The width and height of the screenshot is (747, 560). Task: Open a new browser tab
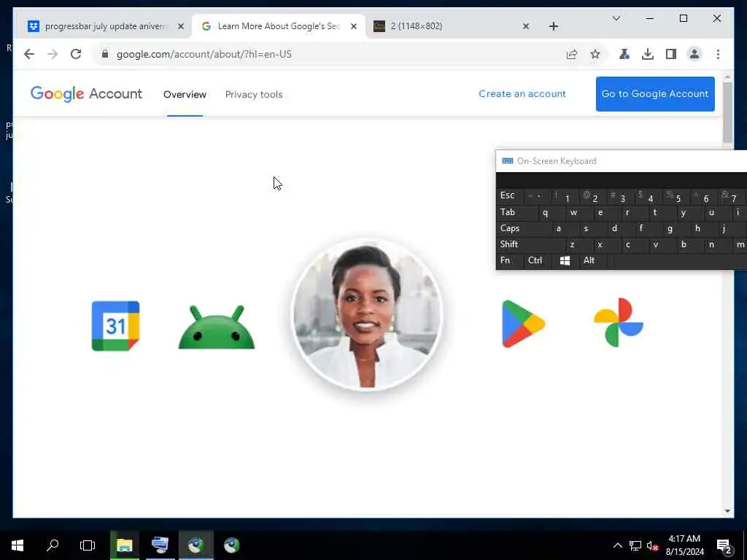pyautogui.click(x=554, y=26)
